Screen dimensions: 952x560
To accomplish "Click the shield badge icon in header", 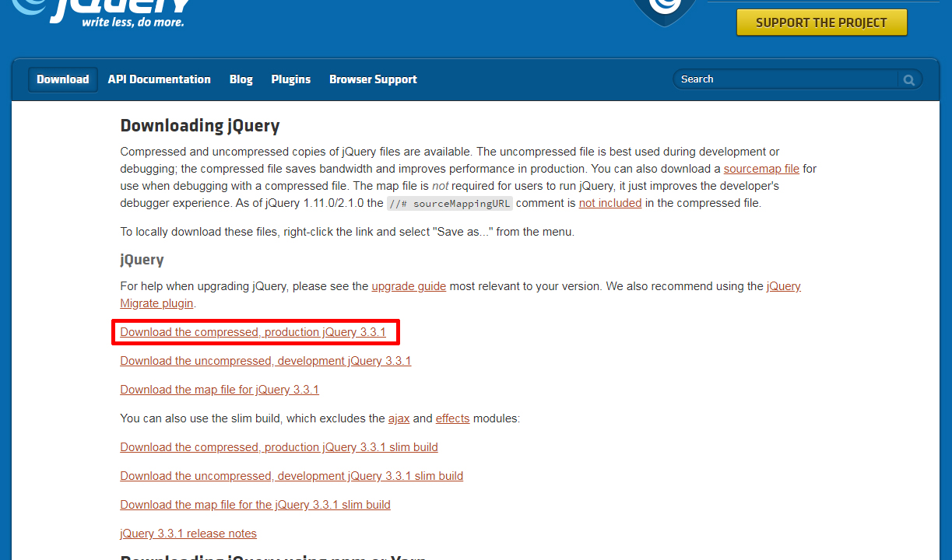I will 664,11.
